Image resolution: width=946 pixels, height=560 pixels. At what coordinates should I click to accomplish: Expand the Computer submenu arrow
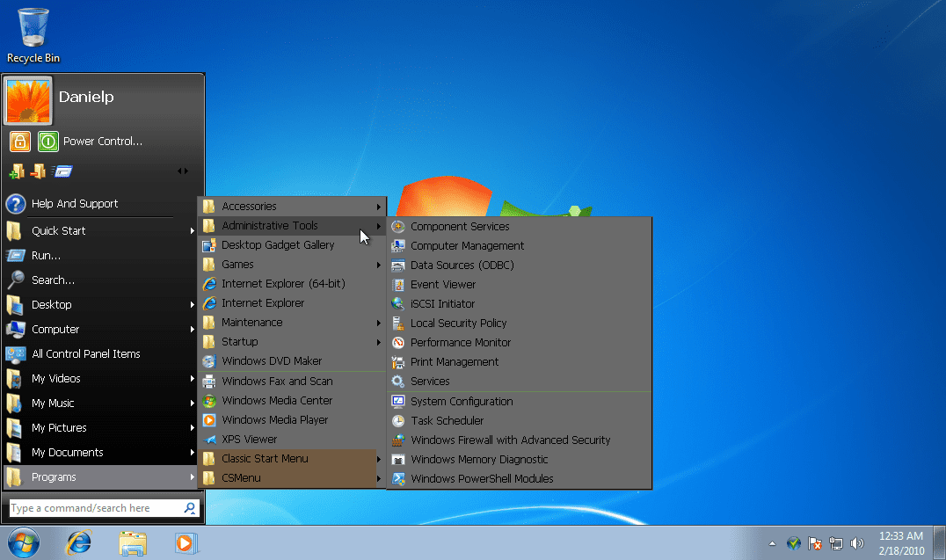192,330
